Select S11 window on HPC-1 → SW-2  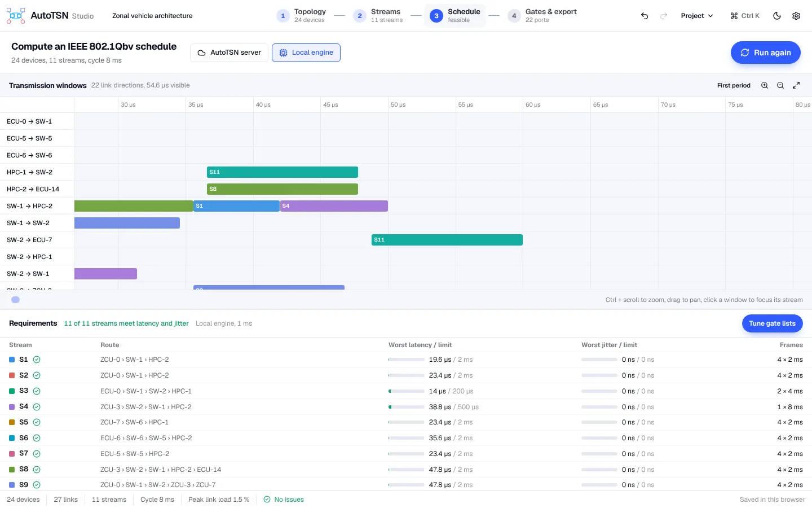coord(283,172)
